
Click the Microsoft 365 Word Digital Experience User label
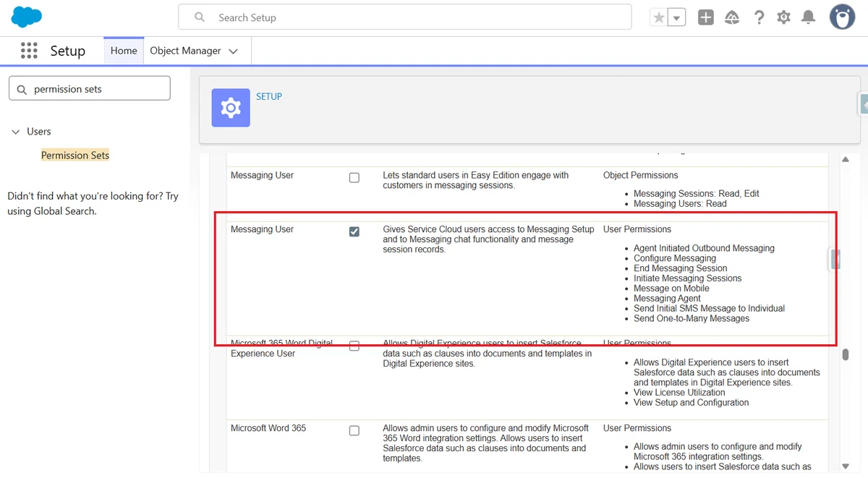coord(282,349)
